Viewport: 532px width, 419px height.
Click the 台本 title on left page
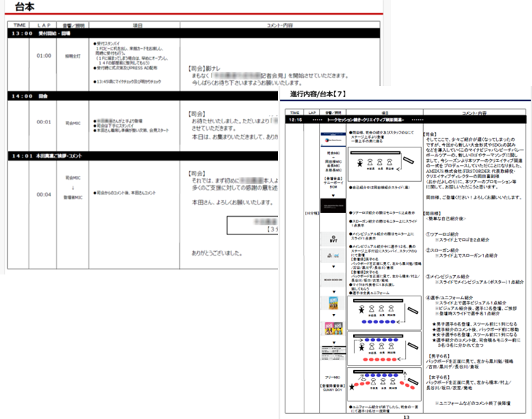[x=24, y=6]
